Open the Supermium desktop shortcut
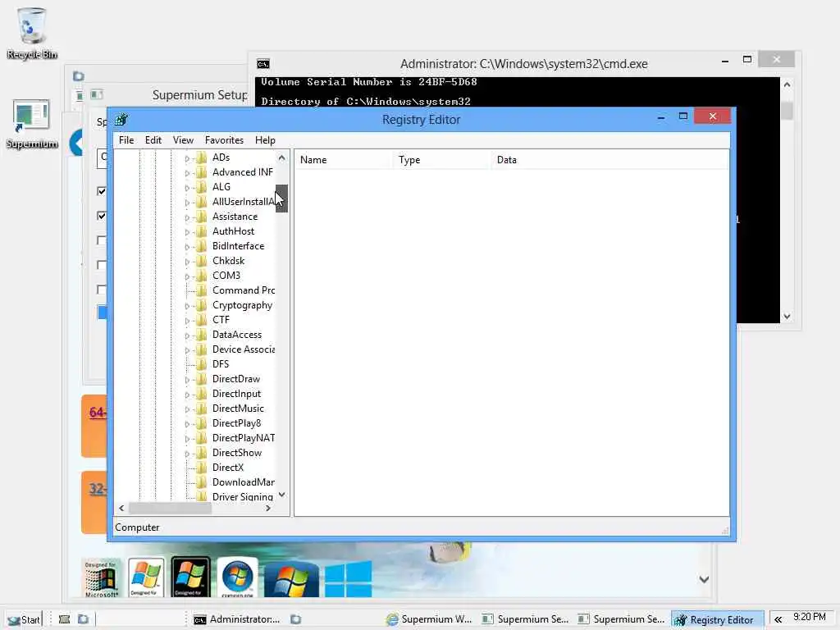The width and height of the screenshot is (840, 630). (32, 124)
